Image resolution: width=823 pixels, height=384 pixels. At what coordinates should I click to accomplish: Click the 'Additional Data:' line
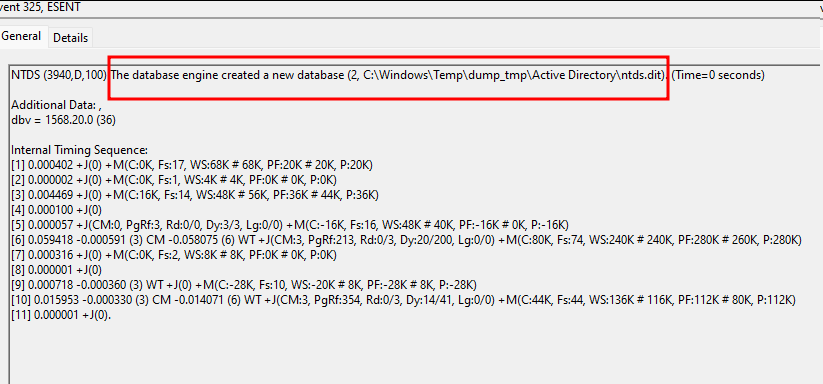[56, 104]
